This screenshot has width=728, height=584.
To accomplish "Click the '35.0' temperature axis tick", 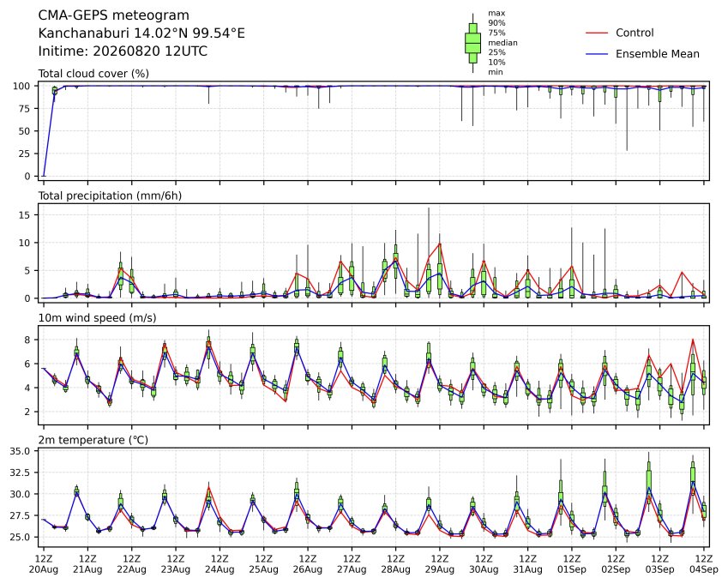I will (x=20, y=451).
